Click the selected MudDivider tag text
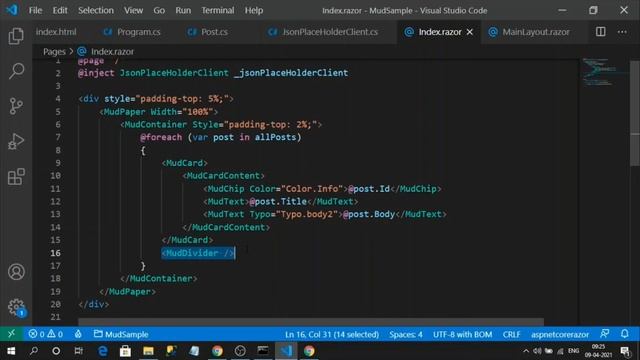Image resolution: width=640 pixels, height=360 pixels. pyautogui.click(x=198, y=253)
